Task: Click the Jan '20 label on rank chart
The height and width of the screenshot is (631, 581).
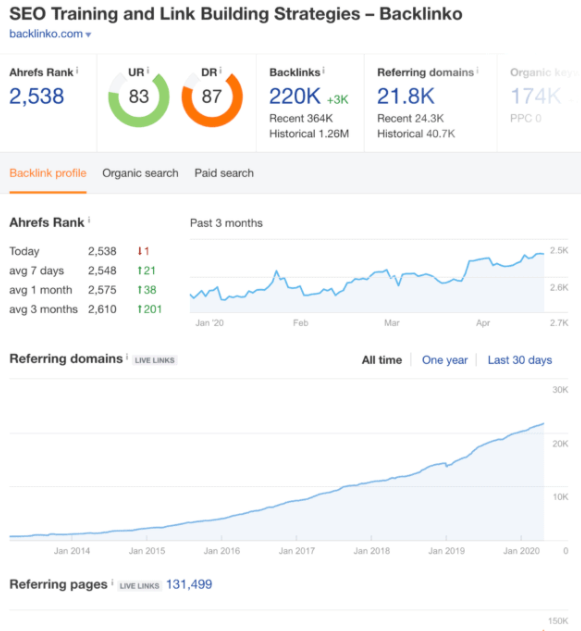Action: pos(210,323)
